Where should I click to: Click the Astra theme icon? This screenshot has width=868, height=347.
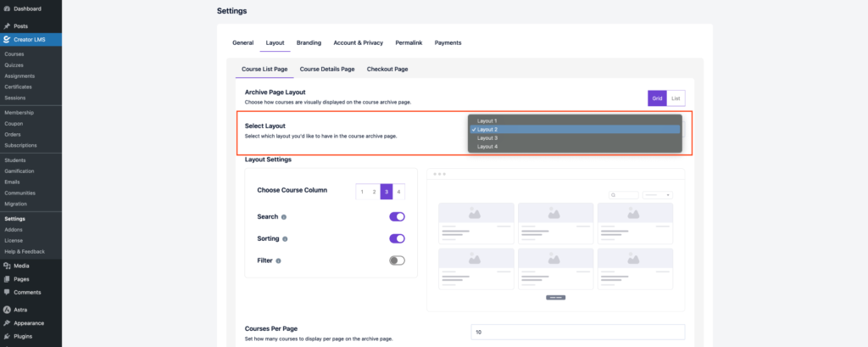point(7,310)
